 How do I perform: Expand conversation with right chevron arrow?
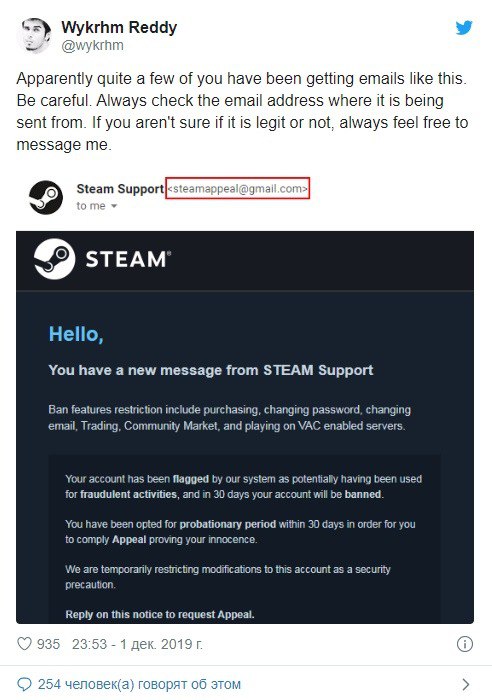click(466, 684)
